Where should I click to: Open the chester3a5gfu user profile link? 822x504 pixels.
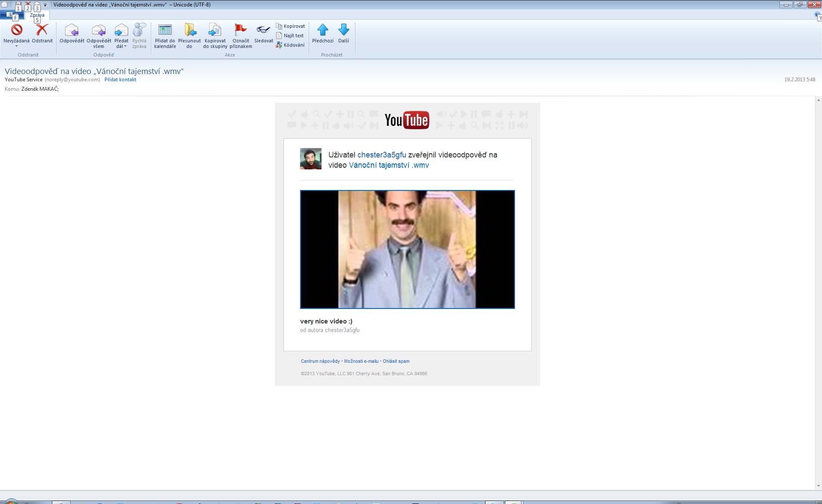pyautogui.click(x=381, y=155)
